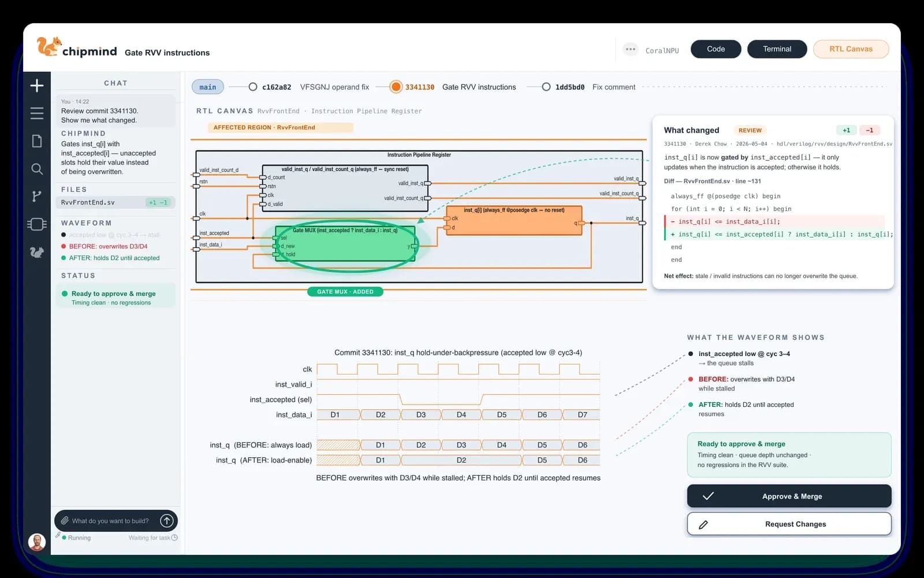
Task: Click the send arrow button in chat input
Action: click(x=167, y=521)
